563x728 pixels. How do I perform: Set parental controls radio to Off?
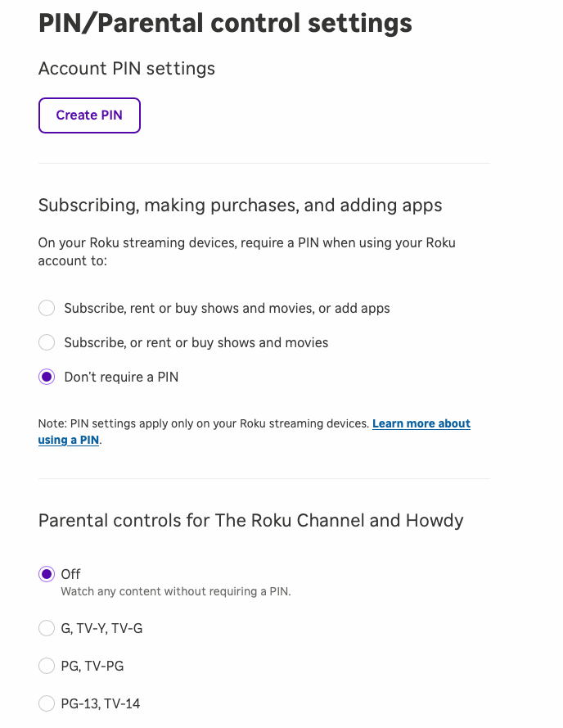(47, 574)
